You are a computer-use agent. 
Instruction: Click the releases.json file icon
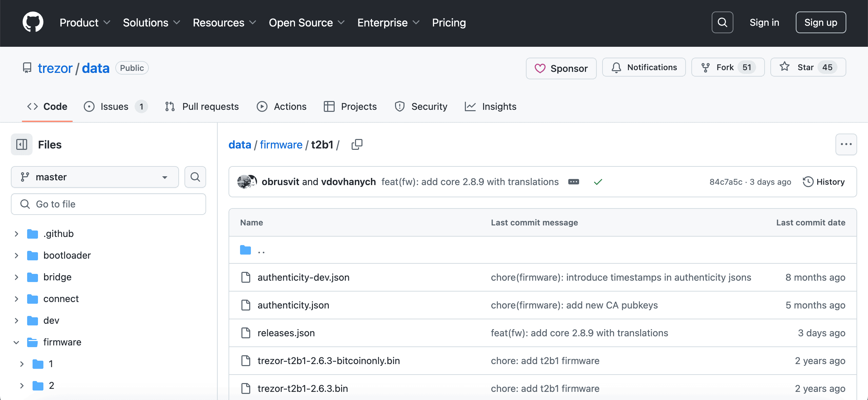[x=245, y=333]
